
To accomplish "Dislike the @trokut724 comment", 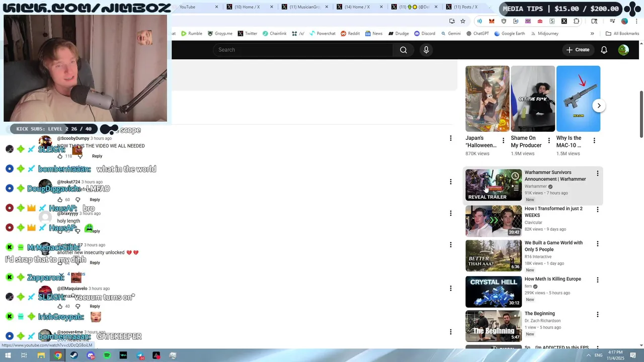I will click(77, 200).
